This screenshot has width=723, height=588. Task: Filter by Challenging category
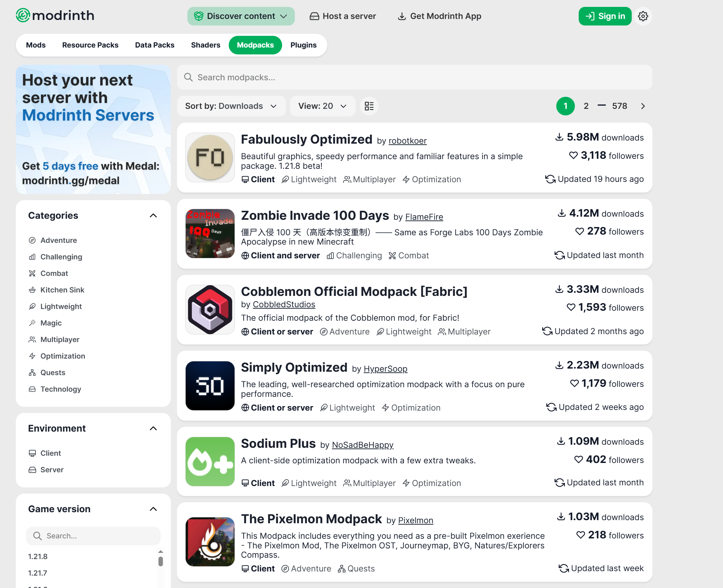55,257
